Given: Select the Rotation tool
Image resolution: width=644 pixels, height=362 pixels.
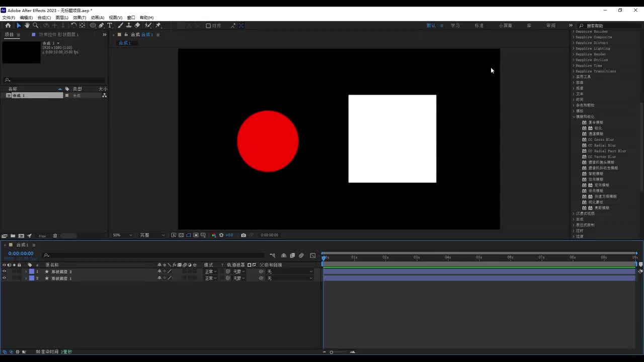Looking at the screenshot, I should tap(74, 25).
